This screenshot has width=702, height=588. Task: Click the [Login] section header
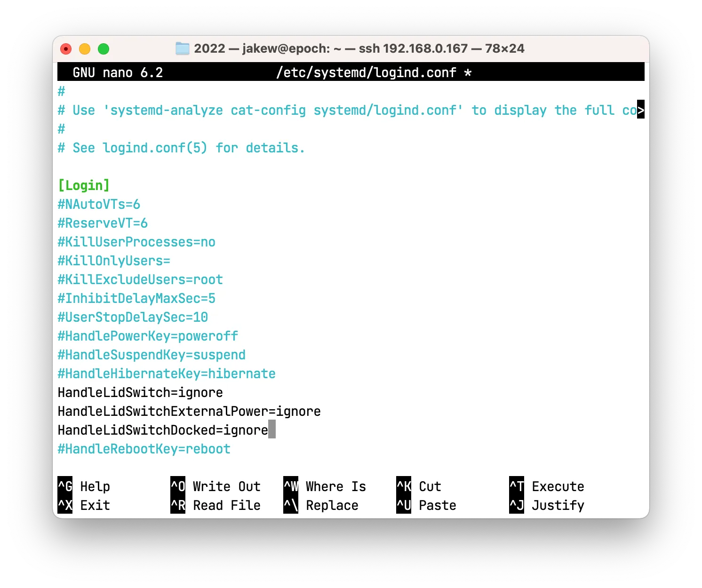click(84, 185)
